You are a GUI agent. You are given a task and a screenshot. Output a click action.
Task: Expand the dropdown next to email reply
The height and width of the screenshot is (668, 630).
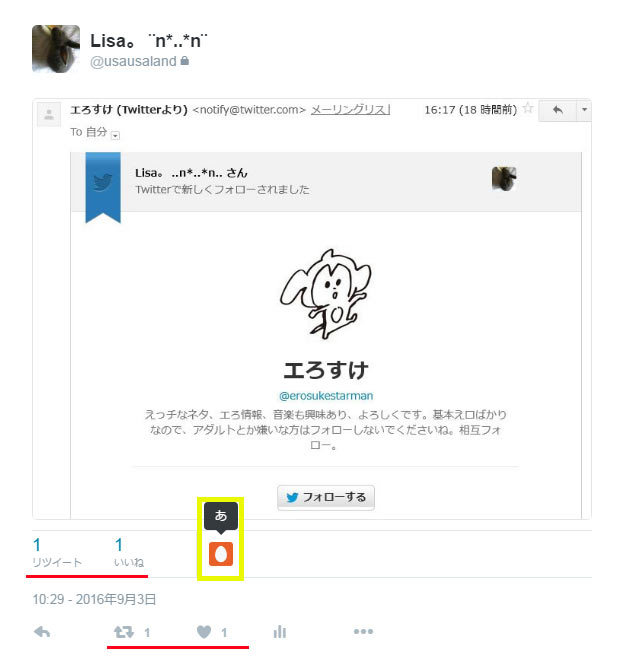click(x=584, y=110)
